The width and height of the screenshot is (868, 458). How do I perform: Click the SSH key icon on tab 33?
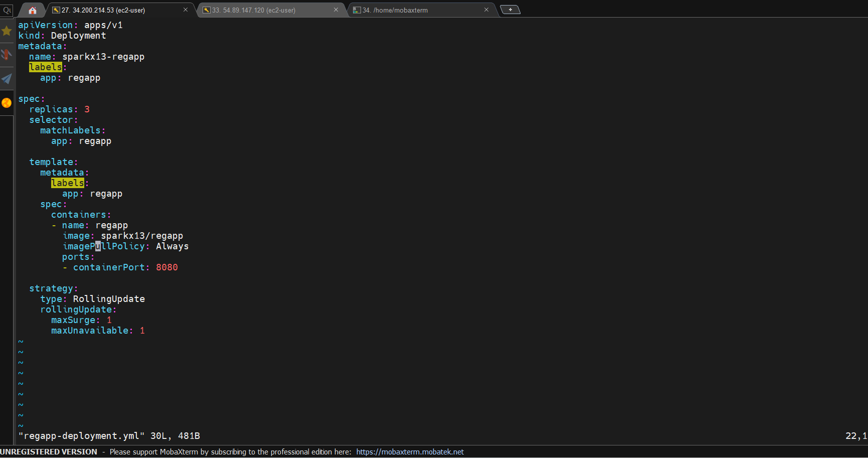(206, 10)
